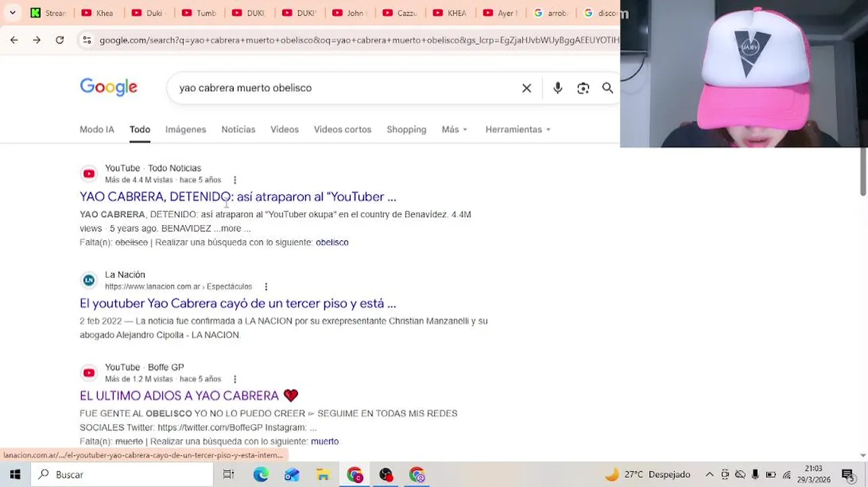Expand the Herramientas dropdown

click(518, 129)
